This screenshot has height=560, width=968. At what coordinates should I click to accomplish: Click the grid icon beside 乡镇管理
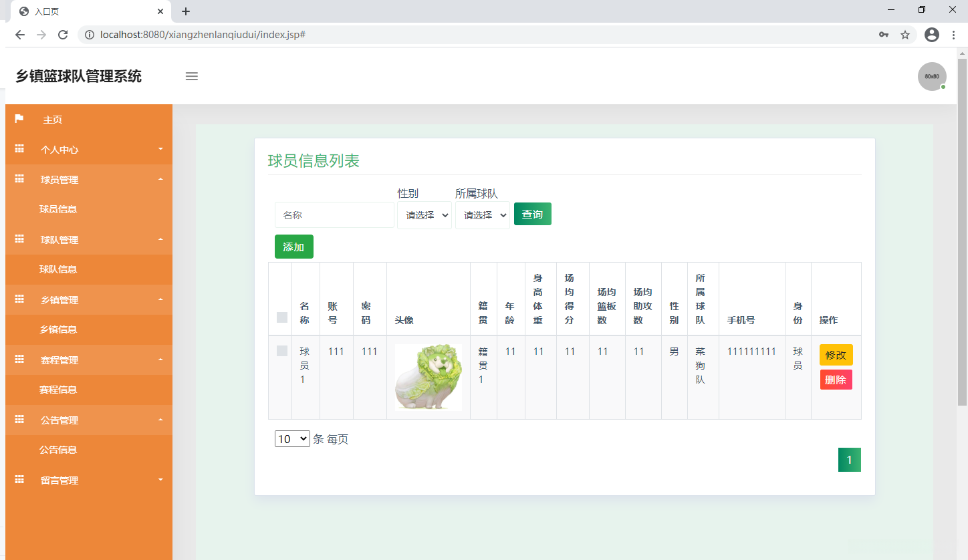click(19, 299)
